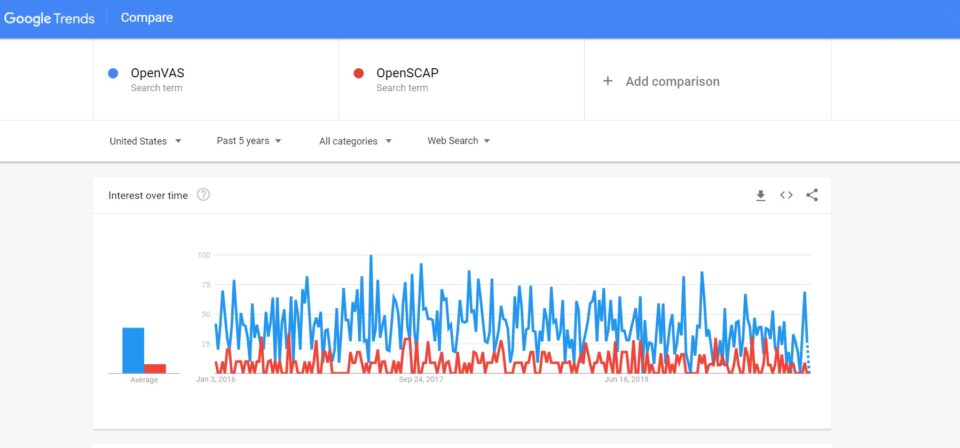
Task: Select the red OpenSCAP color dot
Action: coord(359,73)
